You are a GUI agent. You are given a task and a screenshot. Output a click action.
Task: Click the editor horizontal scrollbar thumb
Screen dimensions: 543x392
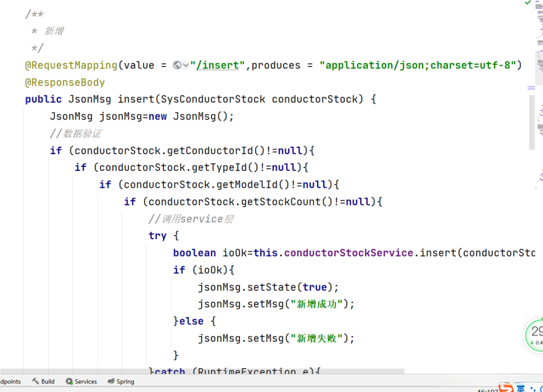202,371
